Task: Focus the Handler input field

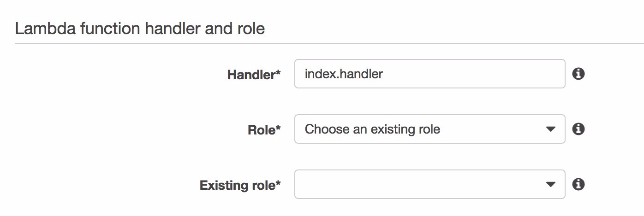Action: click(429, 74)
